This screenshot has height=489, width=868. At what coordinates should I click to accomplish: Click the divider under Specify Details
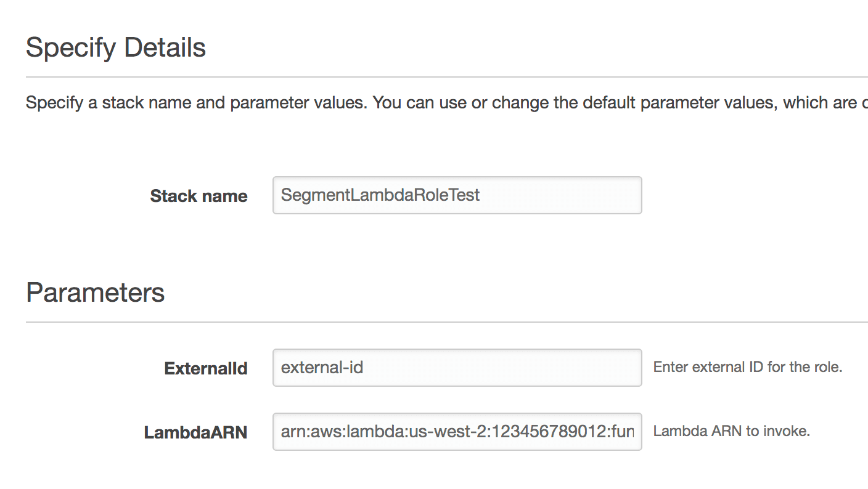tap(432, 76)
